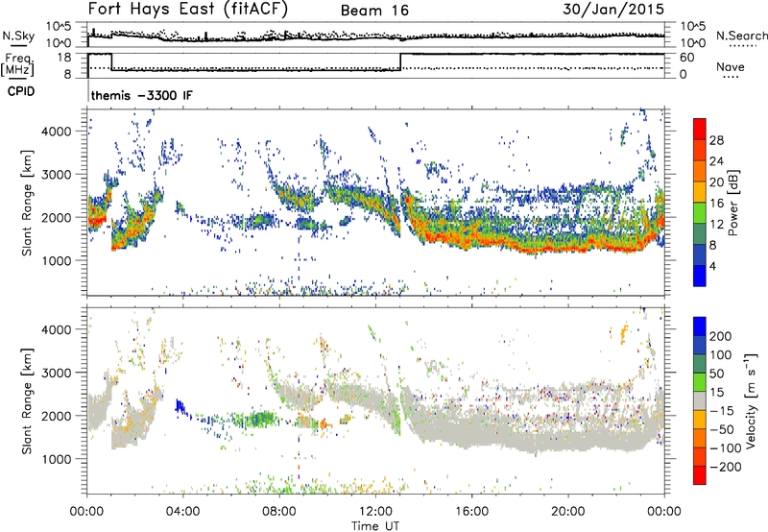
Task: Click the red segment of power colorbar
Action: coord(700,129)
